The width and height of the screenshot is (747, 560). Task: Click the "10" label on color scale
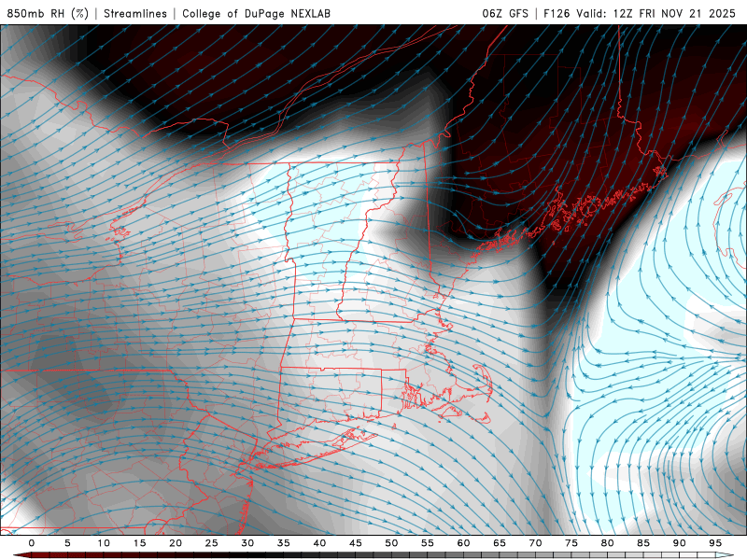tap(104, 543)
